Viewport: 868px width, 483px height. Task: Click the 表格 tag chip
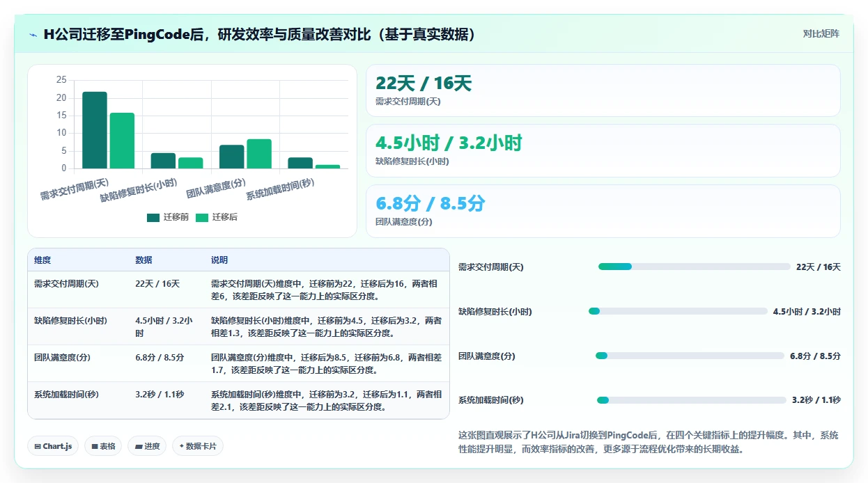coord(103,446)
